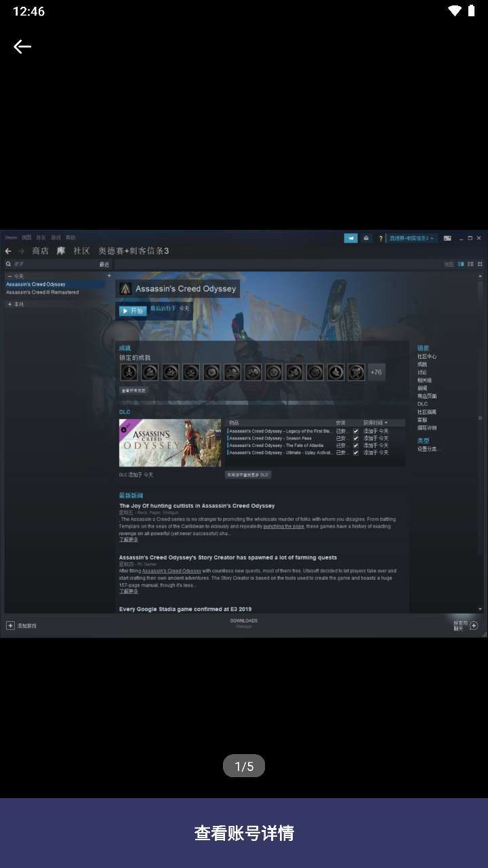Image resolution: width=488 pixels, height=868 pixels.
Task: Open the 好友 friends menu
Action: tap(41, 237)
